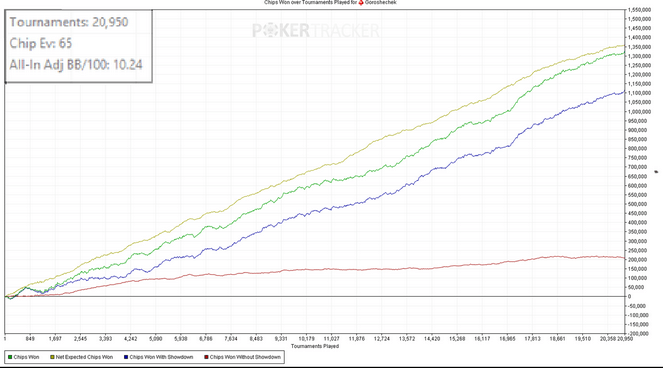The image size is (663, 368).
Task: Select the Net Expected Chips Won legend label
Action: click(85, 357)
